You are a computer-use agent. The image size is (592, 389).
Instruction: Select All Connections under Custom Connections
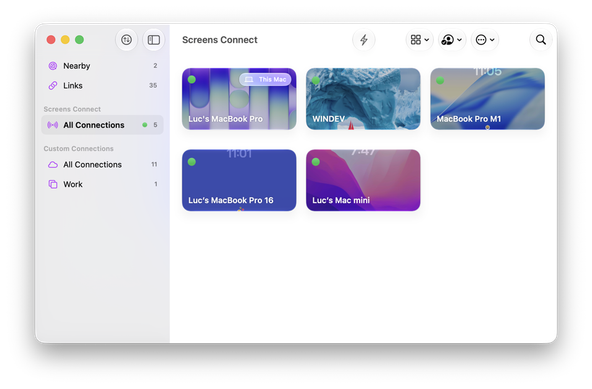(102, 165)
